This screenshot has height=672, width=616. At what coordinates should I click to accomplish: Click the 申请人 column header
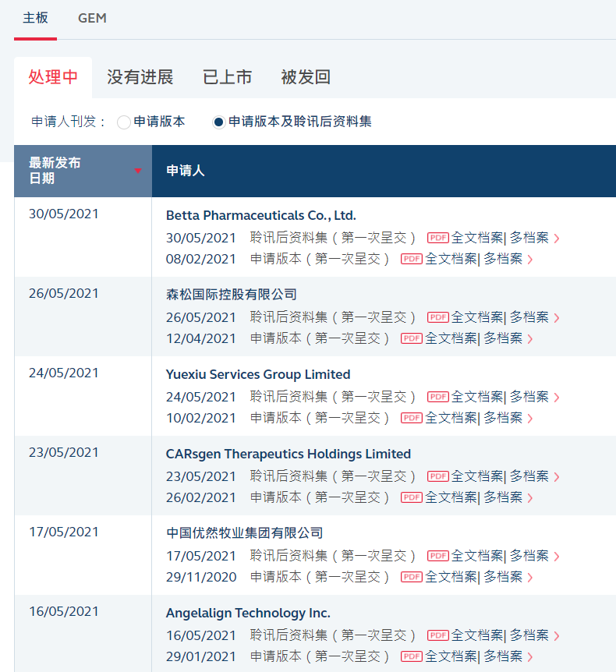coord(185,171)
